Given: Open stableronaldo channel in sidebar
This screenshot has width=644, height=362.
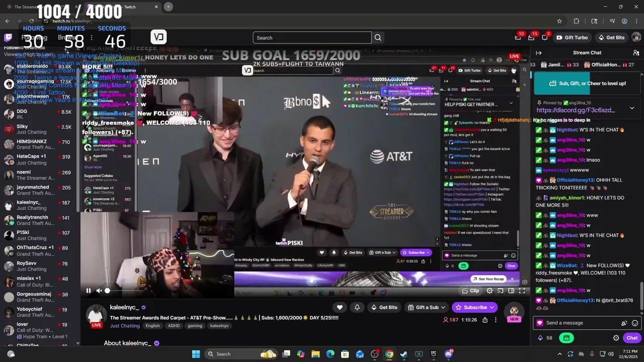Looking at the screenshot, I should click(x=38, y=69).
